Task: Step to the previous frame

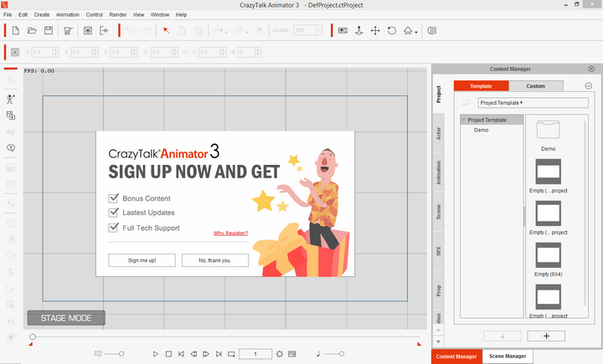Action: point(193,354)
